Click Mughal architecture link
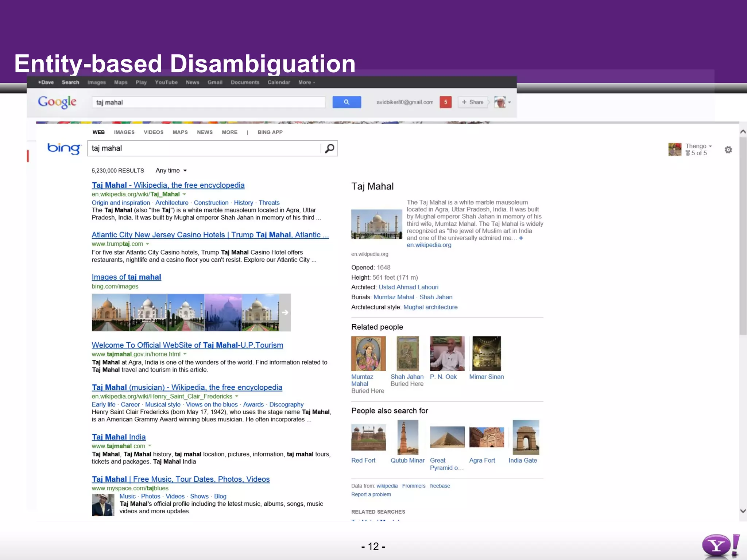The width and height of the screenshot is (747, 560). pyautogui.click(x=430, y=307)
